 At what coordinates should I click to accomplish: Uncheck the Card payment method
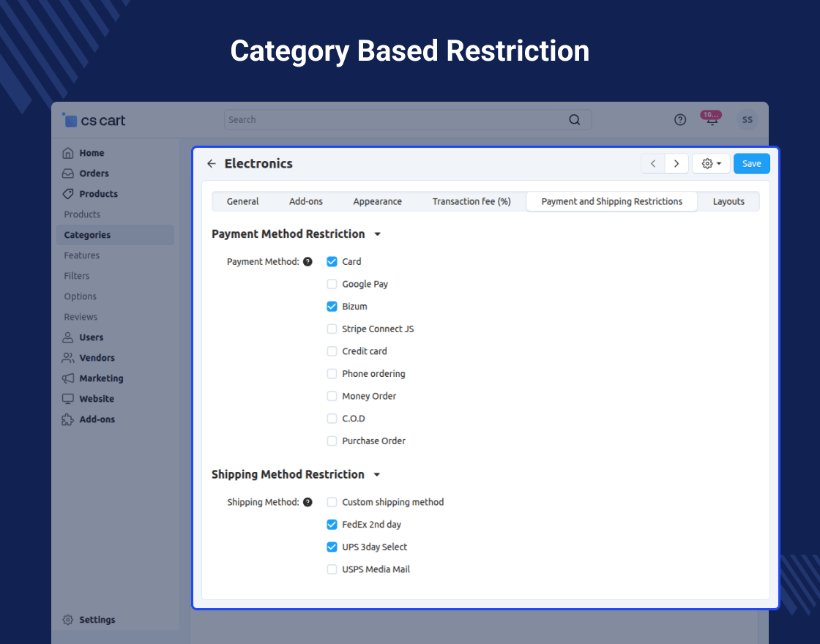(x=332, y=261)
